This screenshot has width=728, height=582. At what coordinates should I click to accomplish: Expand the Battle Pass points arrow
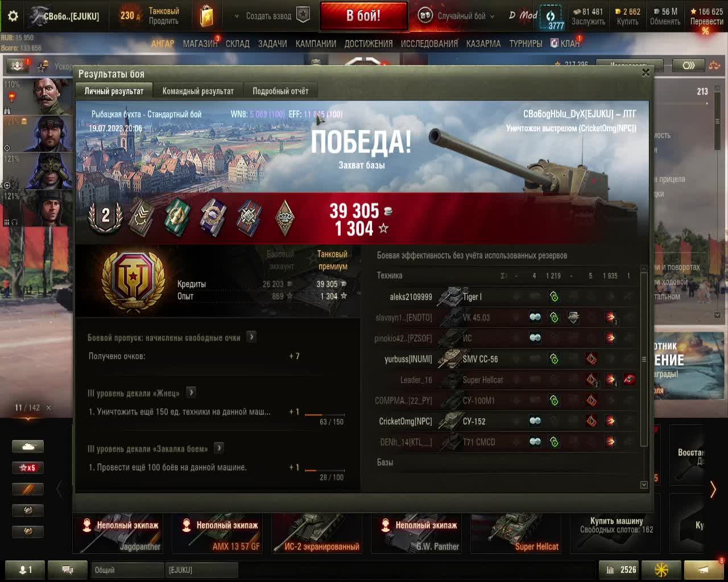[251, 337]
